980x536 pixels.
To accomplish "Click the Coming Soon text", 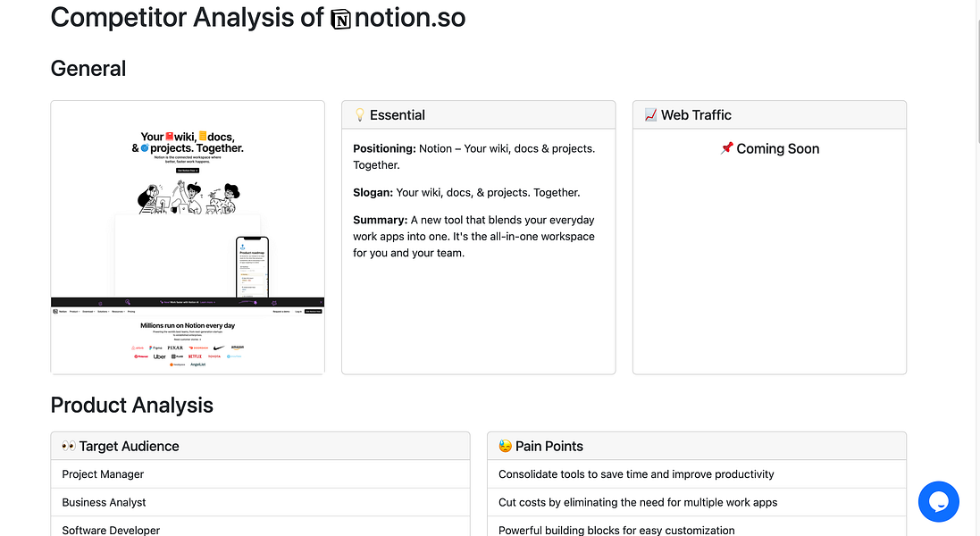I will click(x=777, y=148).
